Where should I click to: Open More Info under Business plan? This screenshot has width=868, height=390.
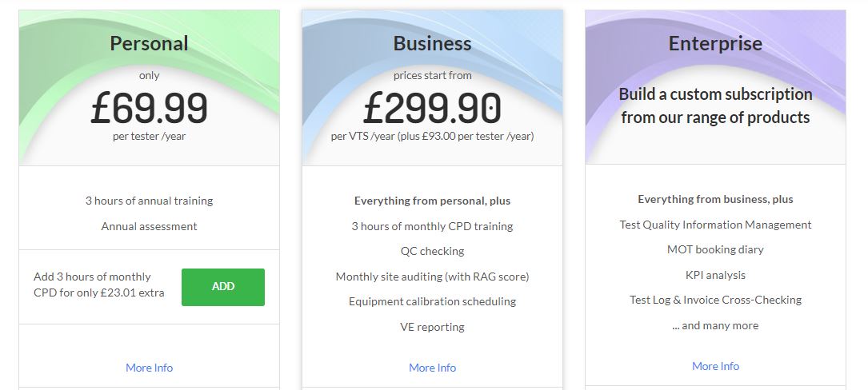click(x=432, y=368)
